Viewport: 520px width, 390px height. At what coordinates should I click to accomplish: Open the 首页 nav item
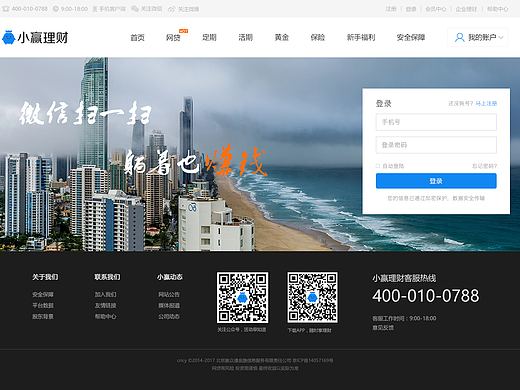(137, 37)
